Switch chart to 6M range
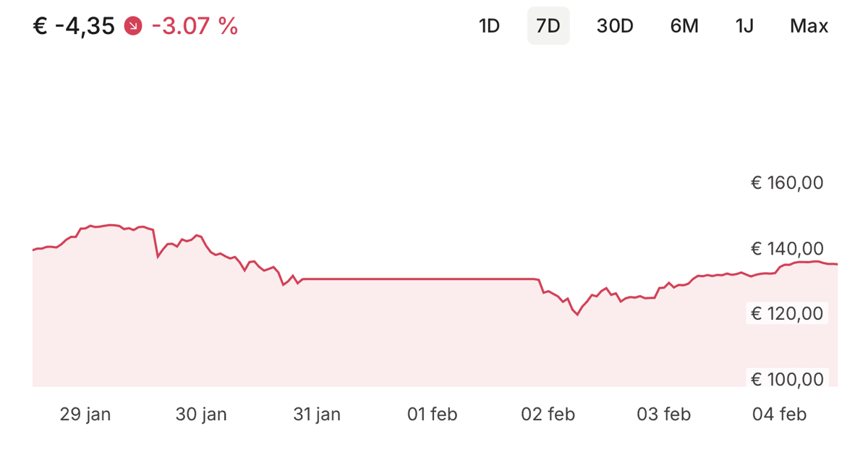The height and width of the screenshot is (455, 868). 684,26
